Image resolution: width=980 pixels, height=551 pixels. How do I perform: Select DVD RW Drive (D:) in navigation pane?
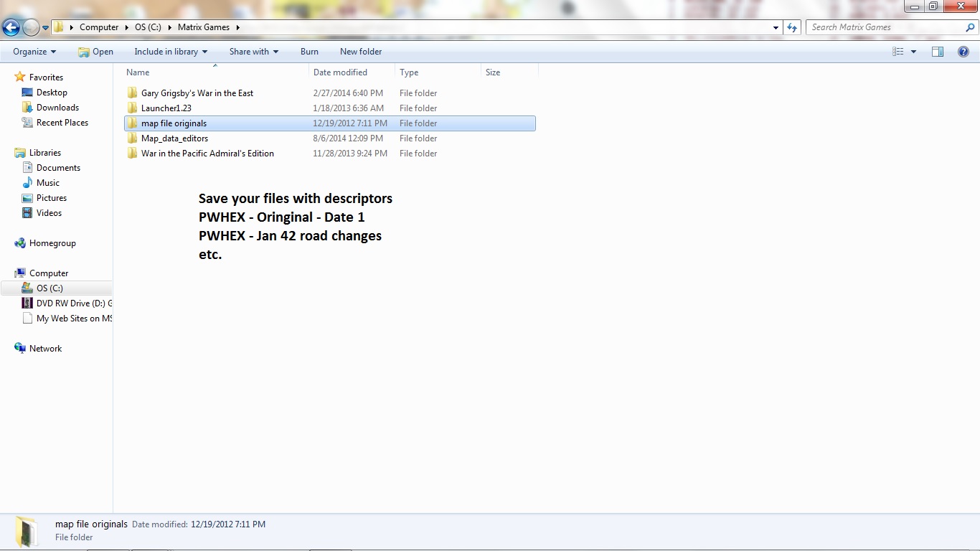(75, 303)
